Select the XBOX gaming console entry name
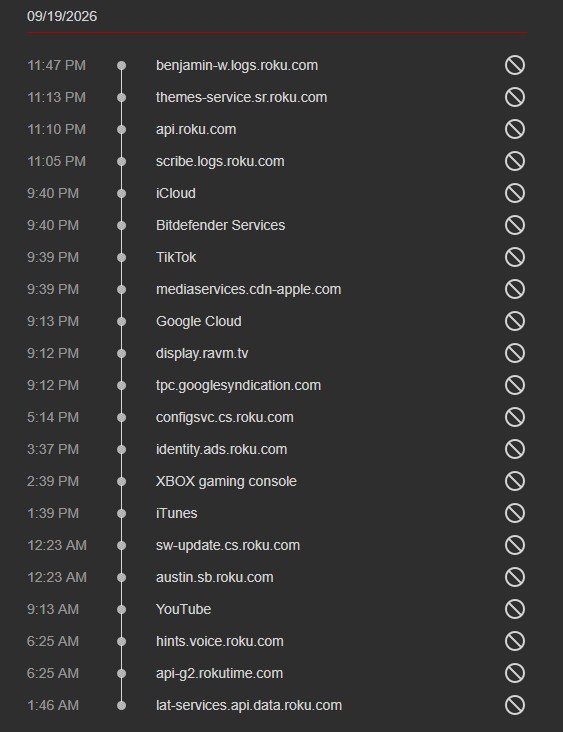 point(226,481)
